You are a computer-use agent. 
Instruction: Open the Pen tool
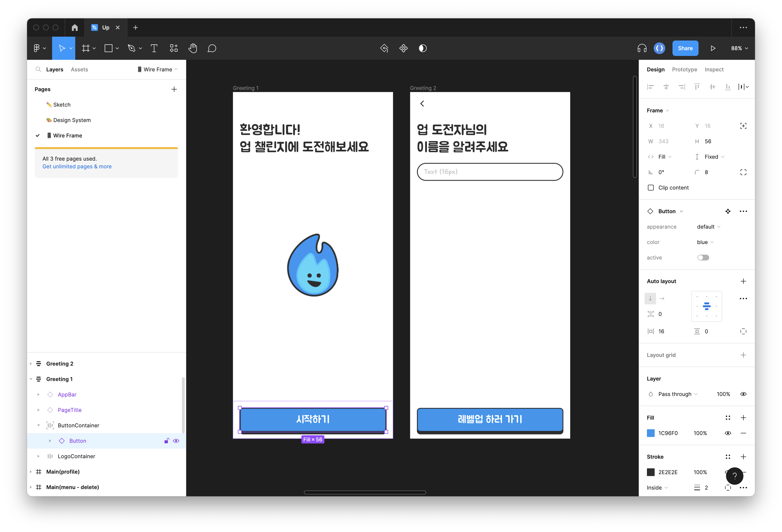tap(131, 48)
